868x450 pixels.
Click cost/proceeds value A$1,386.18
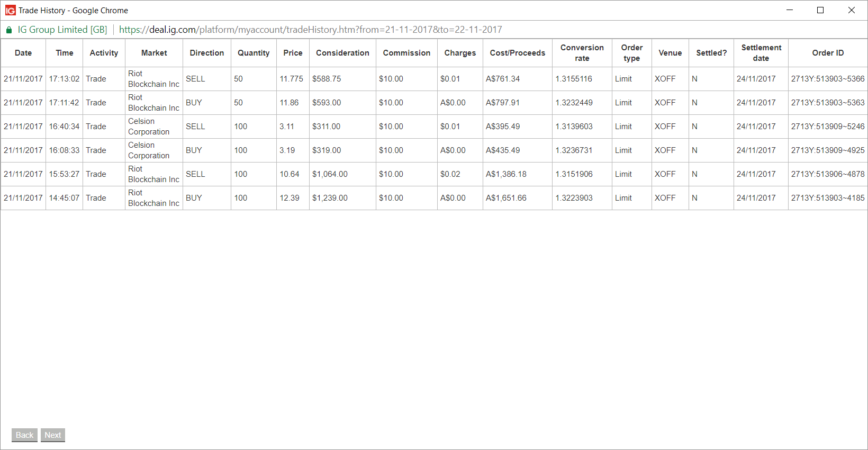click(506, 174)
